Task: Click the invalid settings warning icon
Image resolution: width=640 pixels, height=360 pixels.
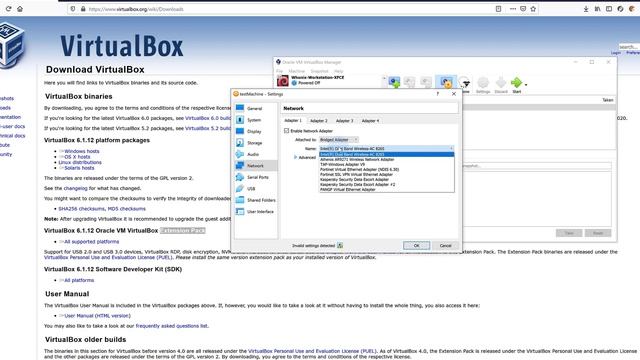Action: (x=340, y=245)
